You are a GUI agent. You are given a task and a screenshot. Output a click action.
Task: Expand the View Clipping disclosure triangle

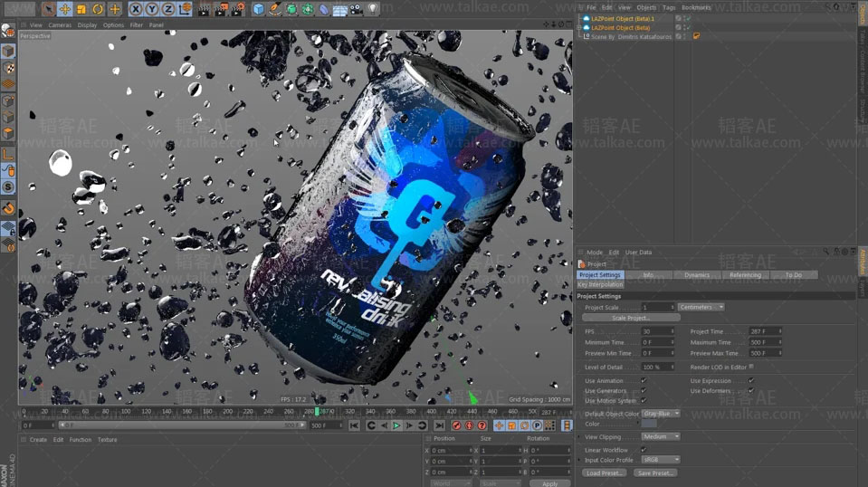coord(579,436)
